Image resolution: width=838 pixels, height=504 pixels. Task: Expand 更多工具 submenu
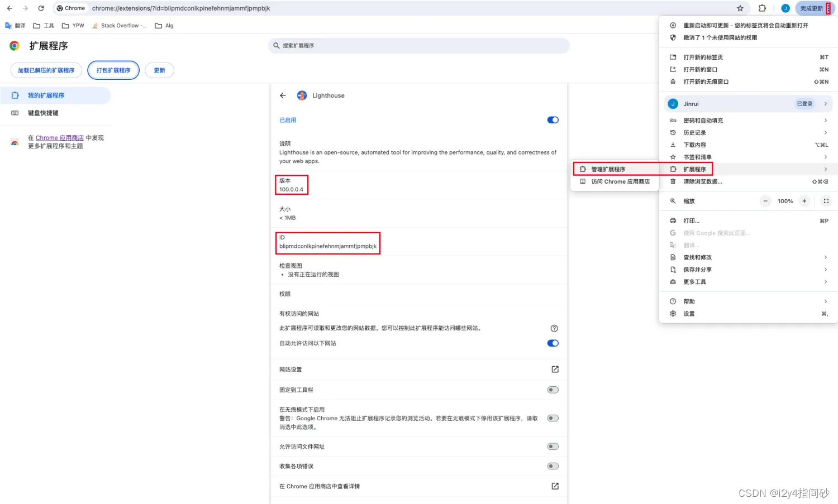(749, 282)
